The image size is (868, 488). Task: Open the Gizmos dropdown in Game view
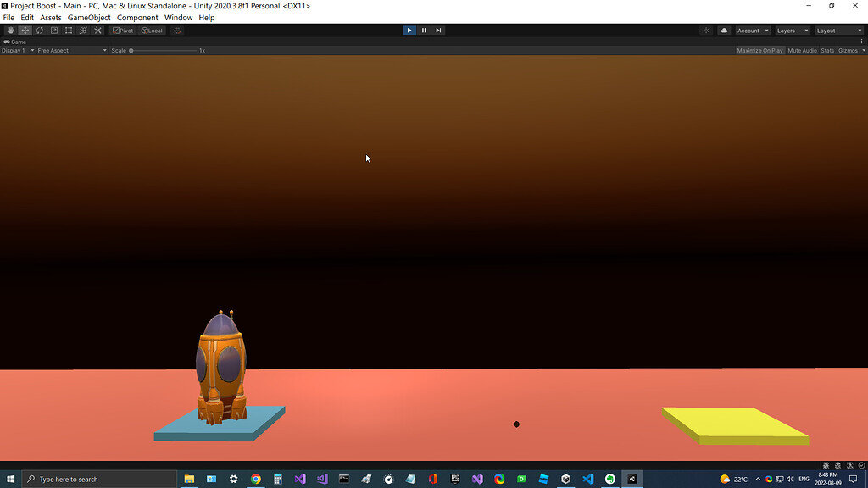coord(849,50)
